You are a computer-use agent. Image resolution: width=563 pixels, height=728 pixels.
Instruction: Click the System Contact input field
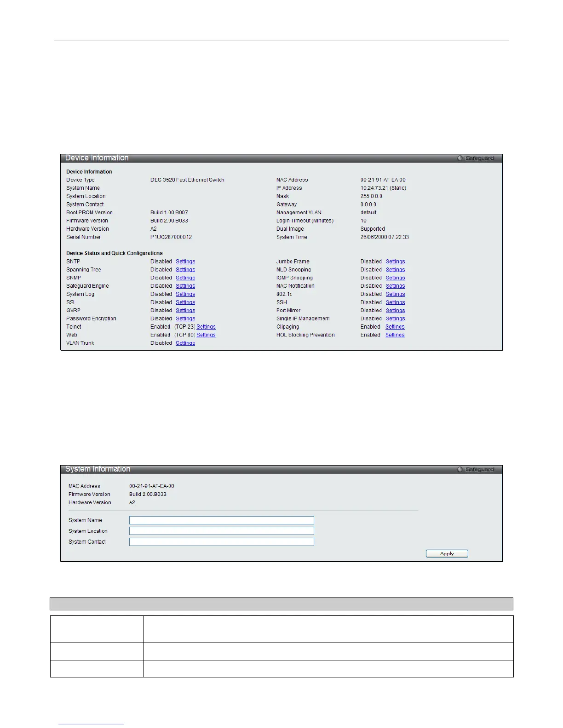click(x=222, y=542)
